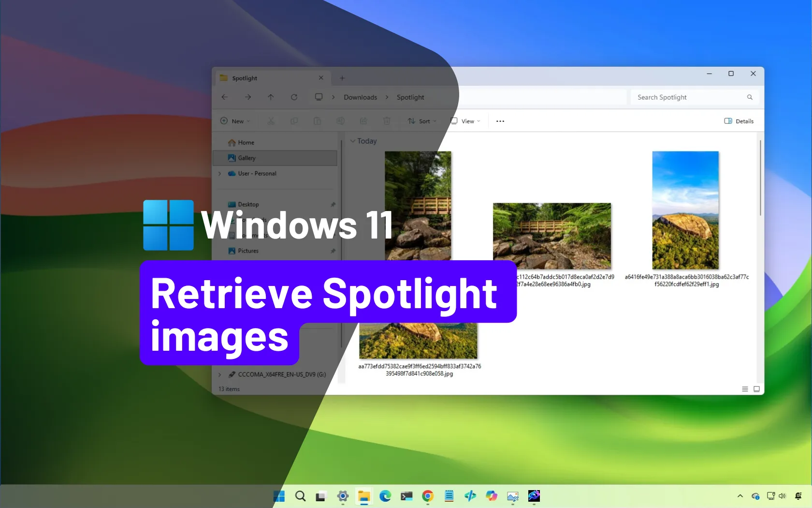Image resolution: width=812 pixels, height=508 pixels.
Task: Click the Downloads breadcrumb
Action: click(x=361, y=97)
